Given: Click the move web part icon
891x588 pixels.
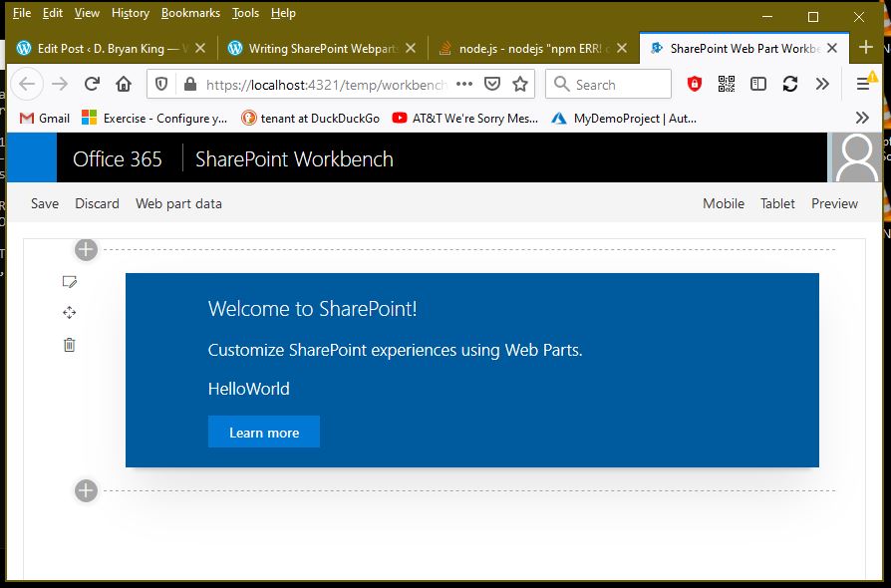Looking at the screenshot, I should point(69,313).
